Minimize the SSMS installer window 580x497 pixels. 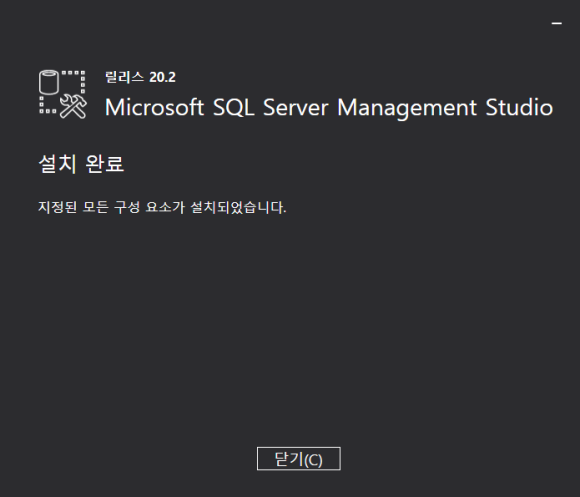(x=556, y=23)
